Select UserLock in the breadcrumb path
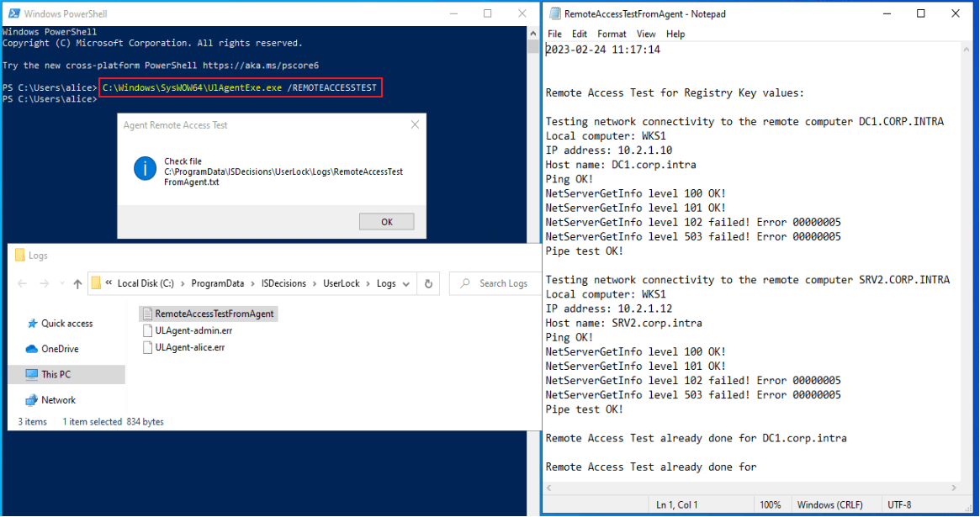This screenshot has height=517, width=980. click(x=342, y=283)
